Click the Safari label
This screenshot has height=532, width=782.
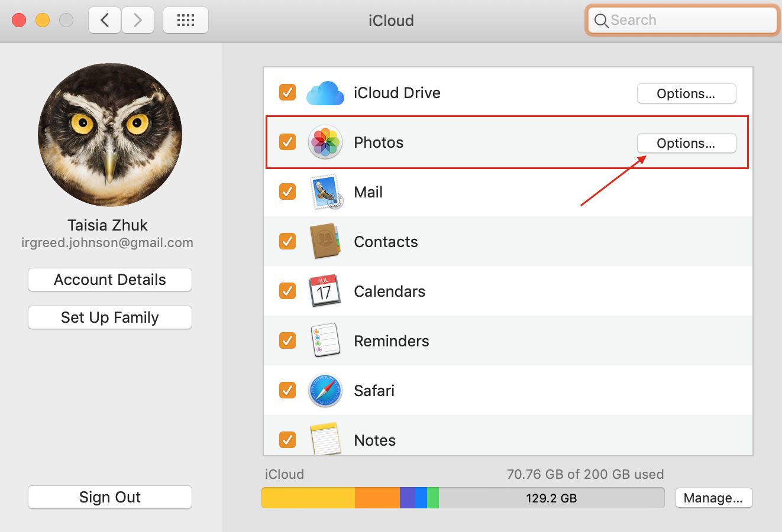pos(374,391)
